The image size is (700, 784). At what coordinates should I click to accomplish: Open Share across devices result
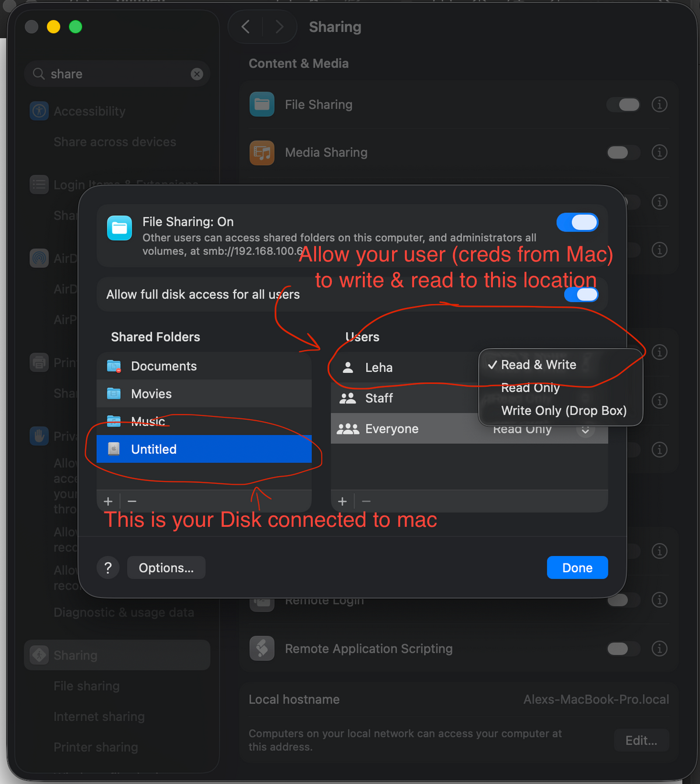coord(115,142)
